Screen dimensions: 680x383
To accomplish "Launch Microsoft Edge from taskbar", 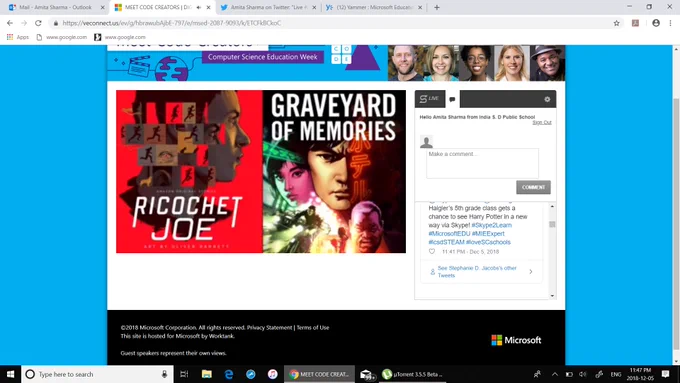I will point(229,374).
